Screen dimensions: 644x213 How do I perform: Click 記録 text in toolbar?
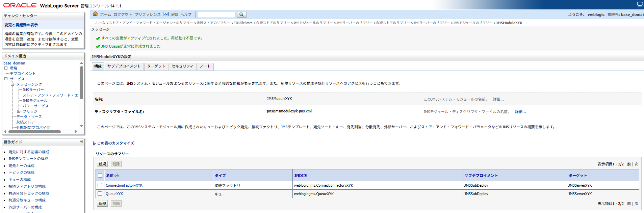[174, 15]
